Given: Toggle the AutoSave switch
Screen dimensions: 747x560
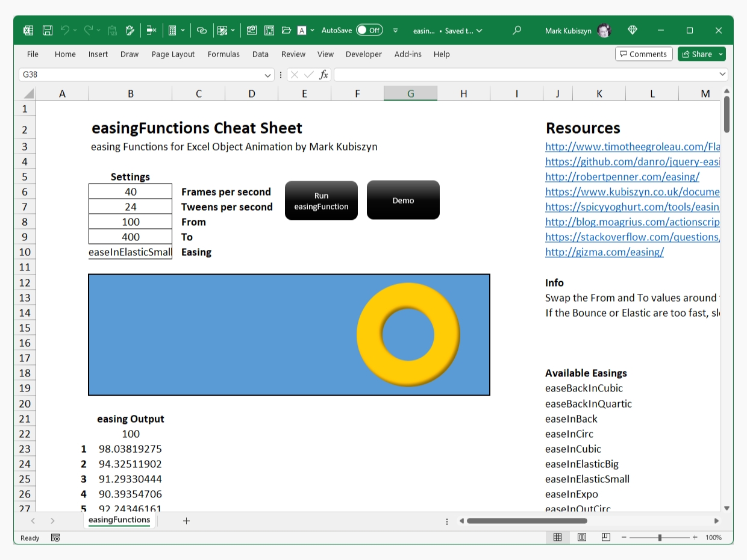Looking at the screenshot, I should (x=369, y=30).
